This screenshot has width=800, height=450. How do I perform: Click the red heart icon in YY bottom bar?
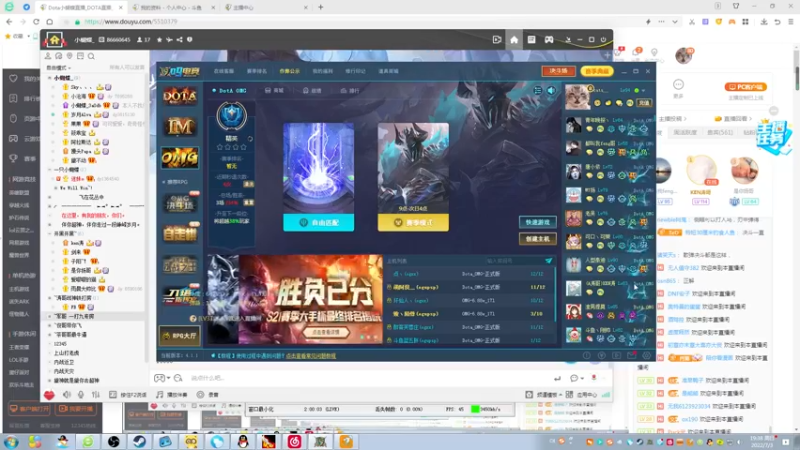click(x=49, y=394)
